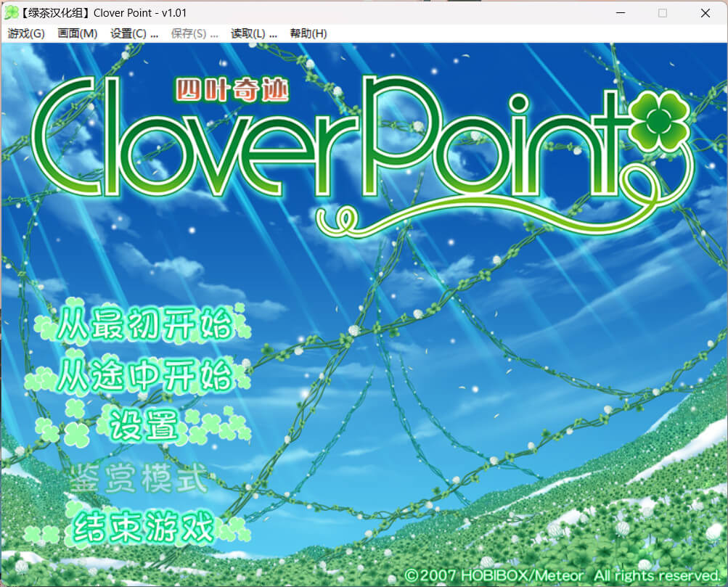Open the 帮助(H) help menu
The width and height of the screenshot is (728, 587).
click(x=308, y=33)
